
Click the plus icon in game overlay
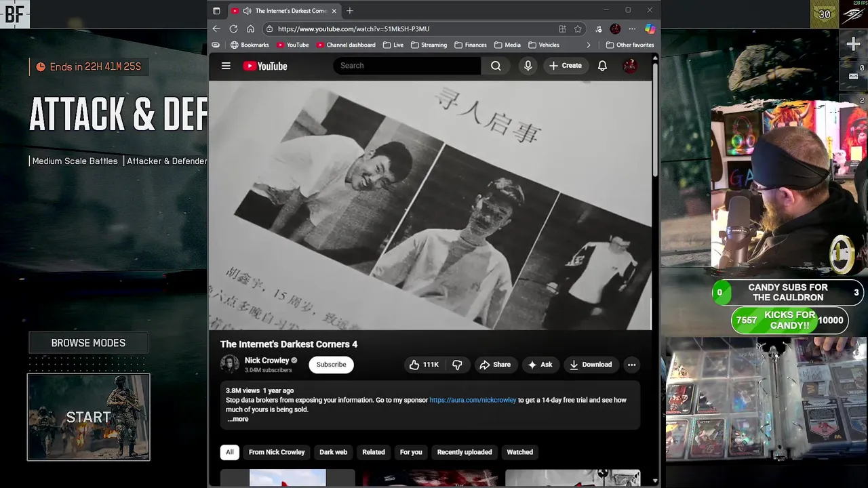pyautogui.click(x=853, y=45)
